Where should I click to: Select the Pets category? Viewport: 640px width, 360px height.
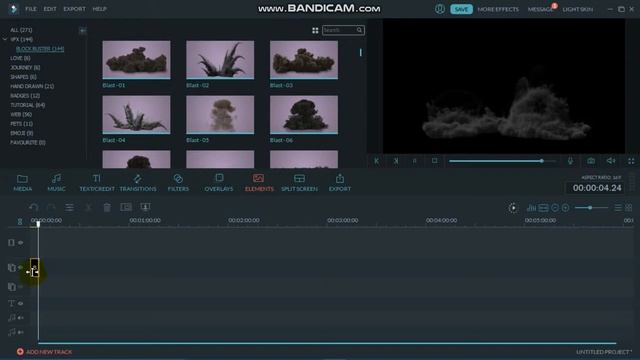[22, 124]
